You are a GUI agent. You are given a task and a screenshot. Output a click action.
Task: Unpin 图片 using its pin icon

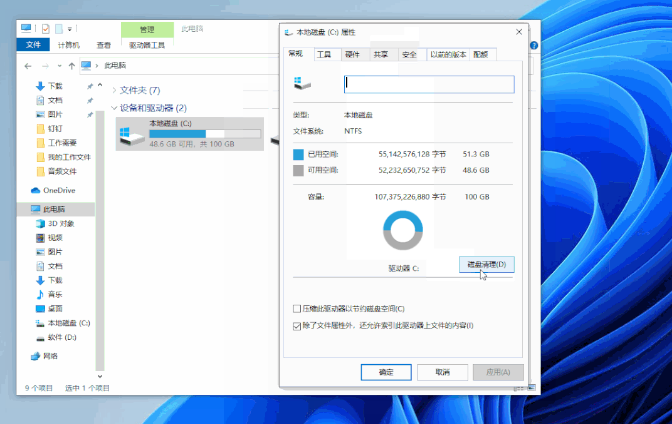click(x=90, y=115)
